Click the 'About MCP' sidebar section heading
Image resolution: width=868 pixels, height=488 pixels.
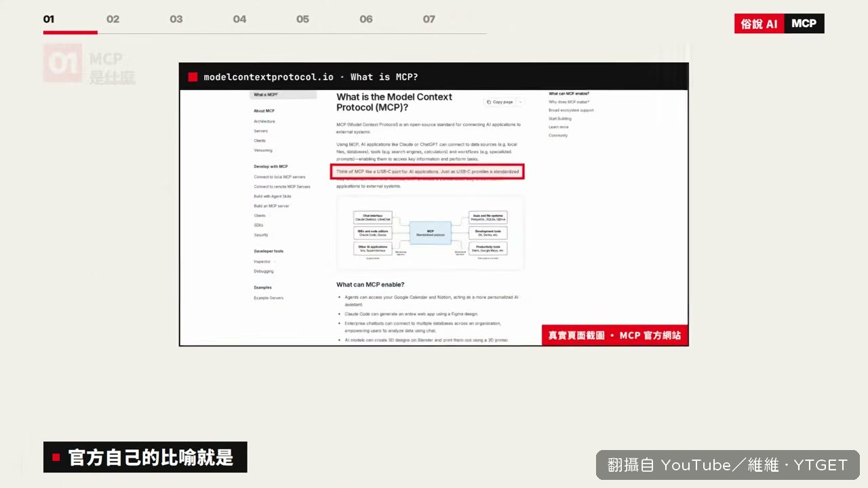click(264, 110)
